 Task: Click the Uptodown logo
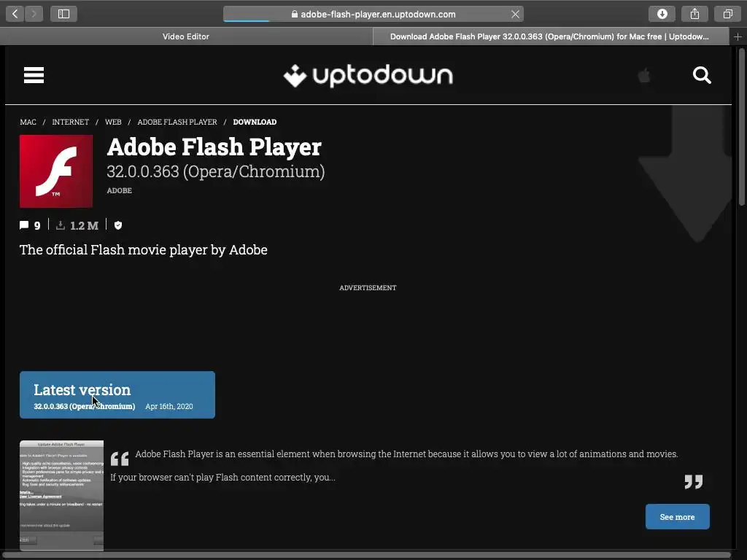(x=368, y=75)
